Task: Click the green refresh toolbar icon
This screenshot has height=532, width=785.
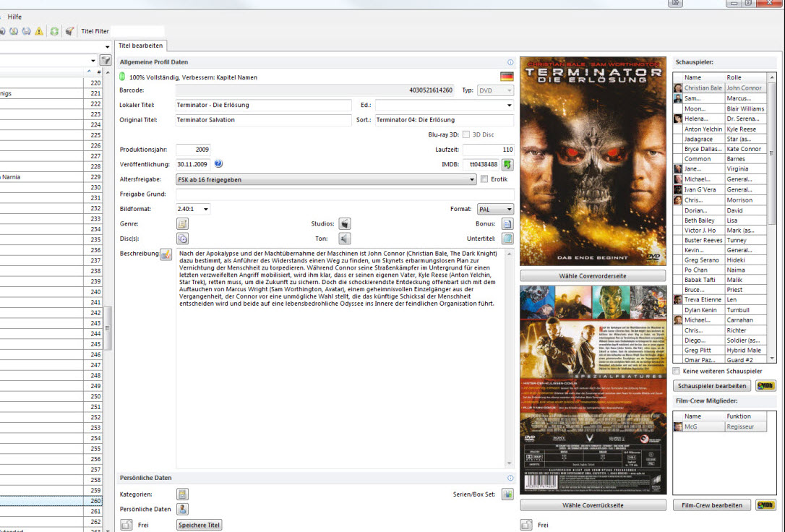Action: point(54,31)
